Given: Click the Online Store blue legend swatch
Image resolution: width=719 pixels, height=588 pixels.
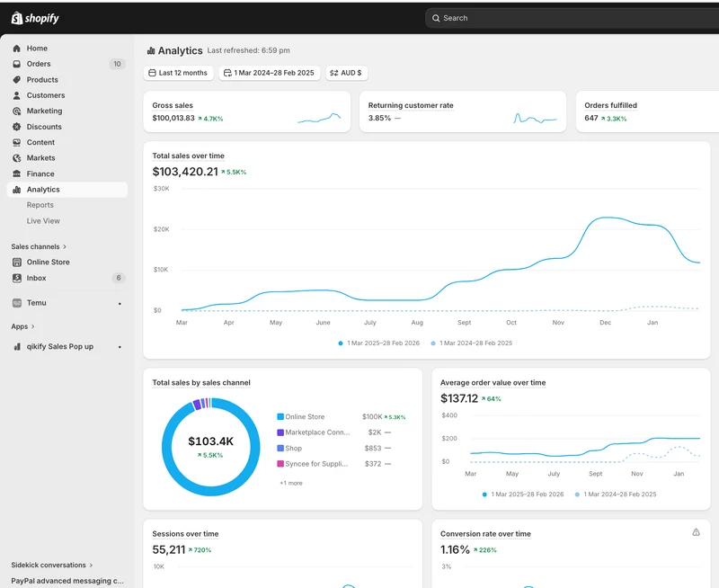Looking at the screenshot, I should [280, 416].
